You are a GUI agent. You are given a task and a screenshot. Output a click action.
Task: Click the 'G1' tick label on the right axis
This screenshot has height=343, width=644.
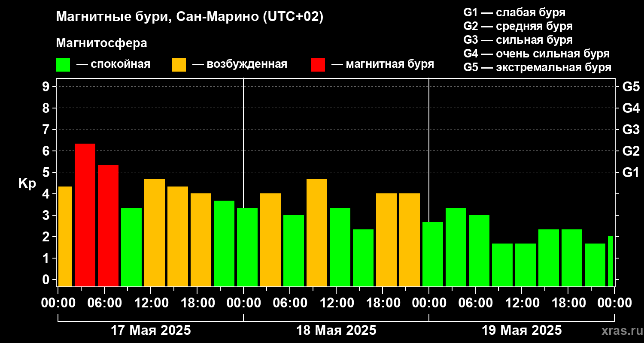click(x=631, y=172)
